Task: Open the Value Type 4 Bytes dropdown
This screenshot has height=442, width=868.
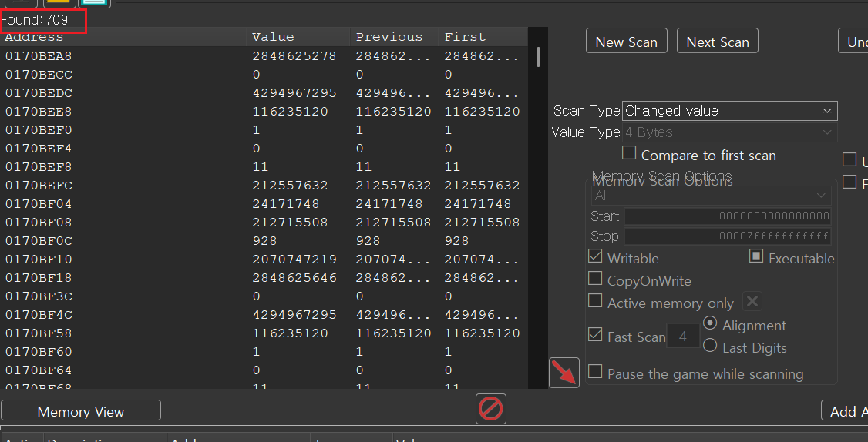Action: [729, 132]
